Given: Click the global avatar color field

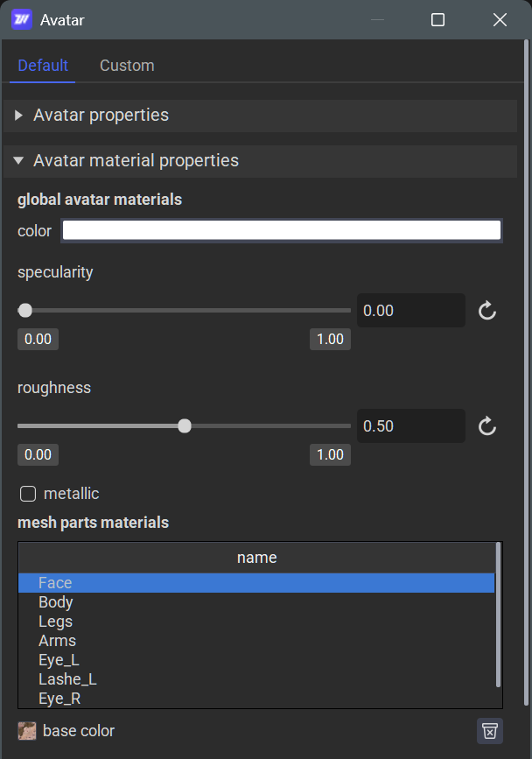Looking at the screenshot, I should click(281, 230).
